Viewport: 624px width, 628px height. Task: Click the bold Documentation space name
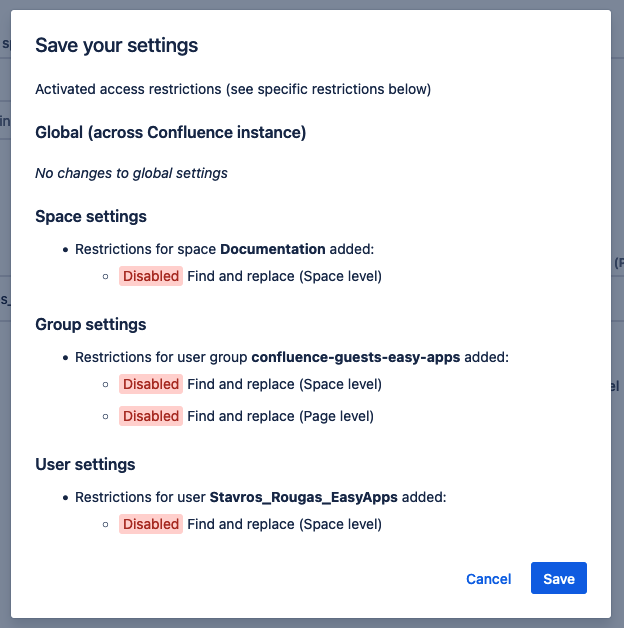pyautogui.click(x=272, y=249)
